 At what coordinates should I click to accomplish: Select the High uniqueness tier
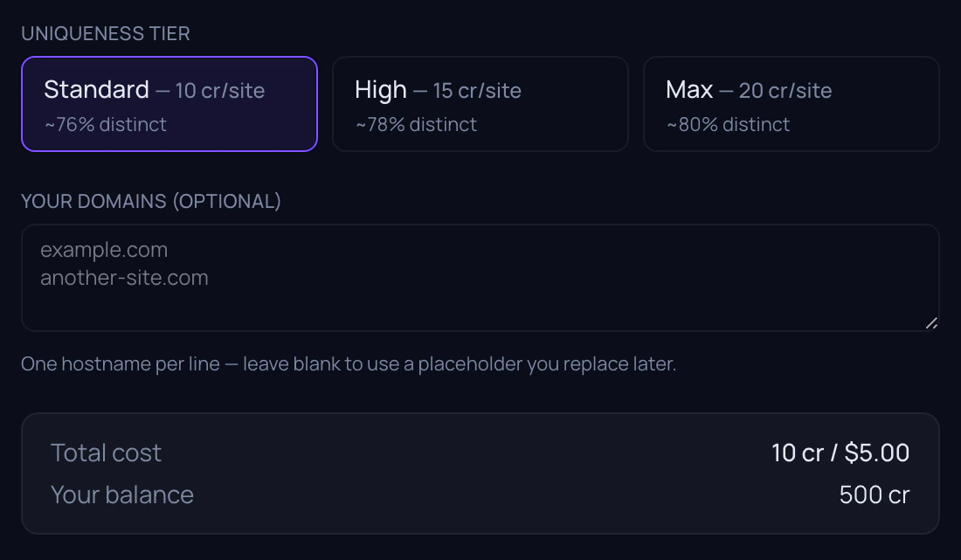pyautogui.click(x=480, y=104)
